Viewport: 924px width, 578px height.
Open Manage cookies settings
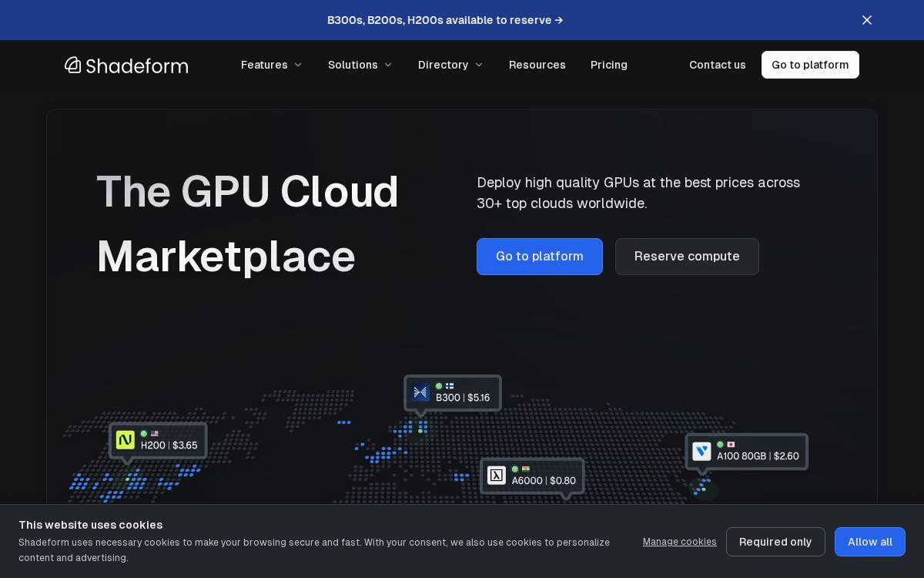(x=680, y=542)
